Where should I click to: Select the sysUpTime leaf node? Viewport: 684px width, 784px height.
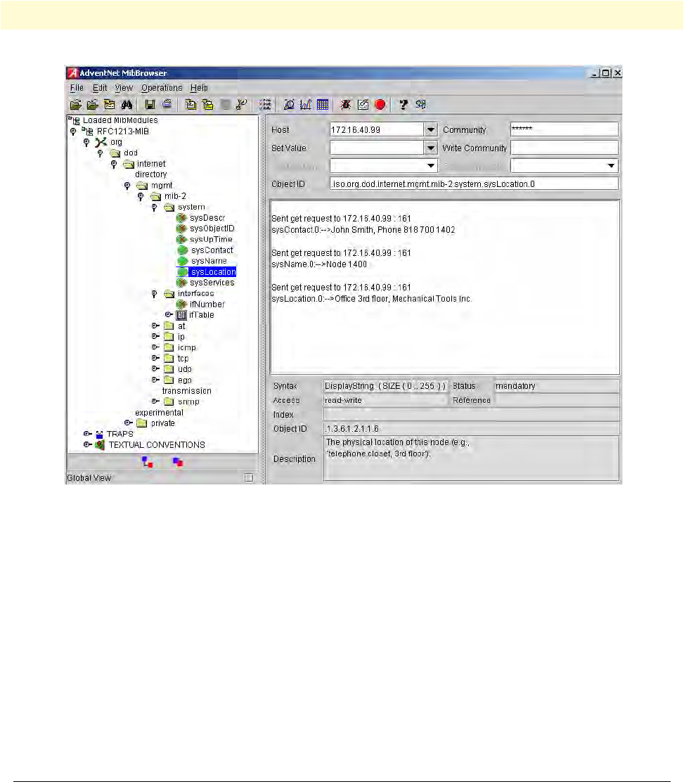coord(211,240)
